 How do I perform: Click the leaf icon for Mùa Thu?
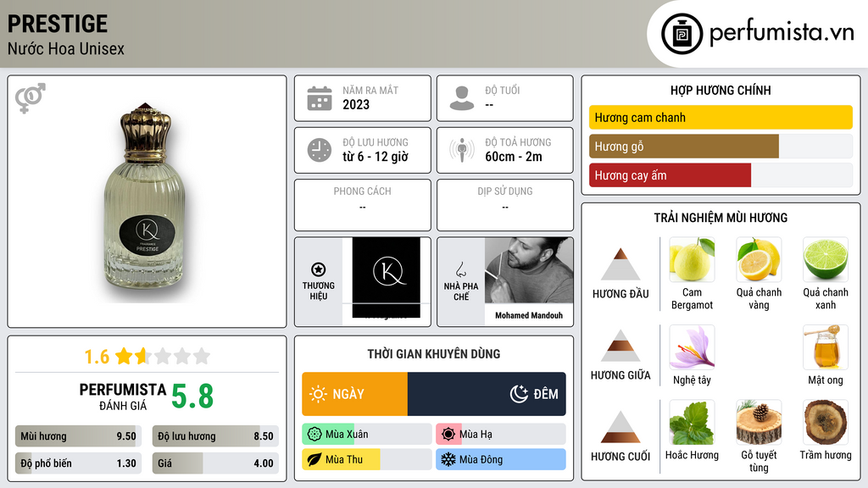tap(314, 459)
